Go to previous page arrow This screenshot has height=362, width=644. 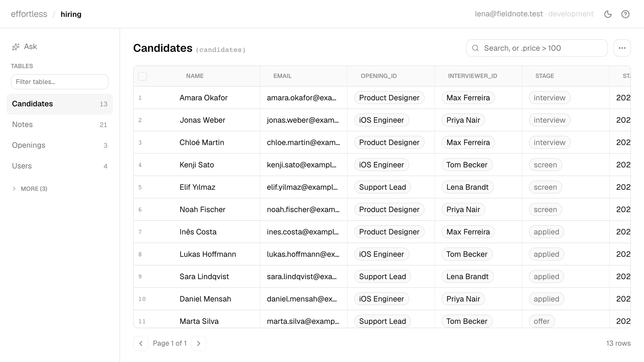click(141, 343)
